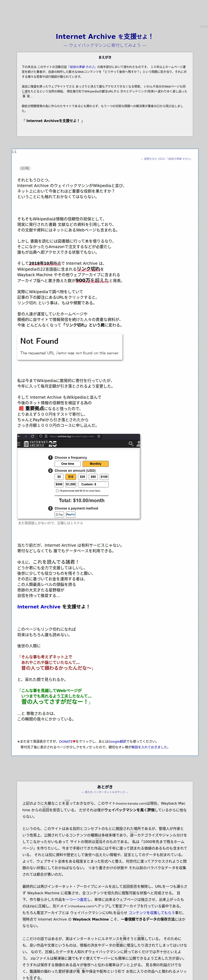Select the Monthly frequency button
The width and height of the screenshot is (208, 980).
tap(95, 463)
